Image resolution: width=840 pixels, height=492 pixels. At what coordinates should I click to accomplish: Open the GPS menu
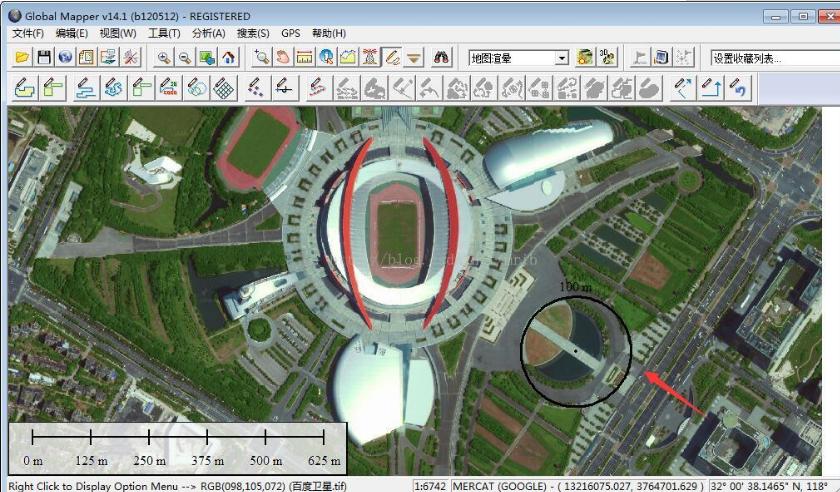pos(290,33)
